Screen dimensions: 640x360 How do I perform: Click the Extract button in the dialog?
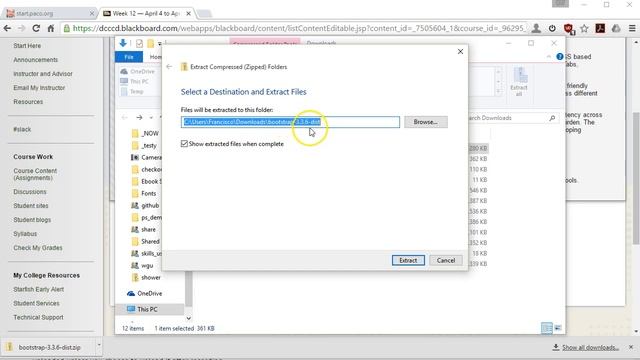(408, 260)
